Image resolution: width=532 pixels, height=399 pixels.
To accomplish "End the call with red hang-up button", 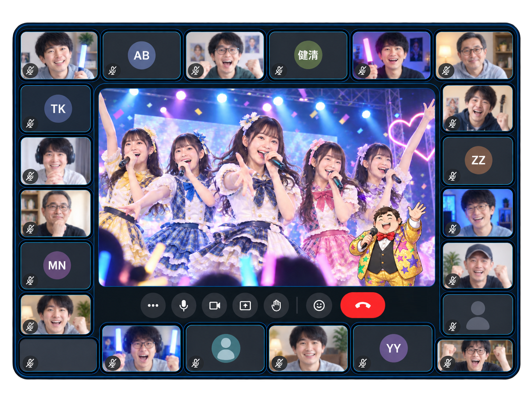I will pos(363,305).
